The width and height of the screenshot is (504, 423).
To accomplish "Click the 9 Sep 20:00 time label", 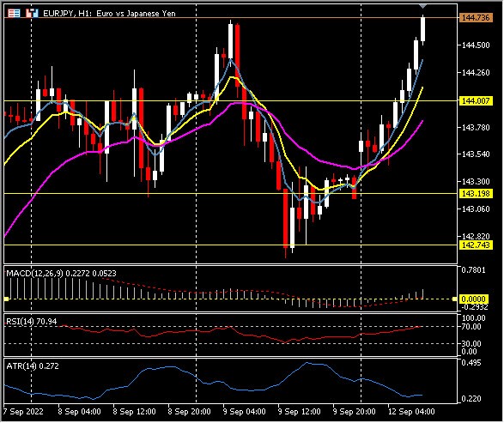I will click(355, 412).
